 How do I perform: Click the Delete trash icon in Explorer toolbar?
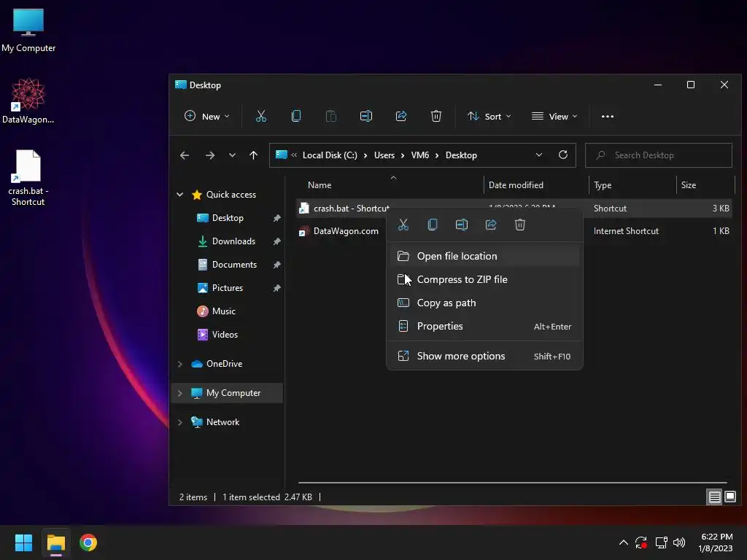tap(436, 116)
